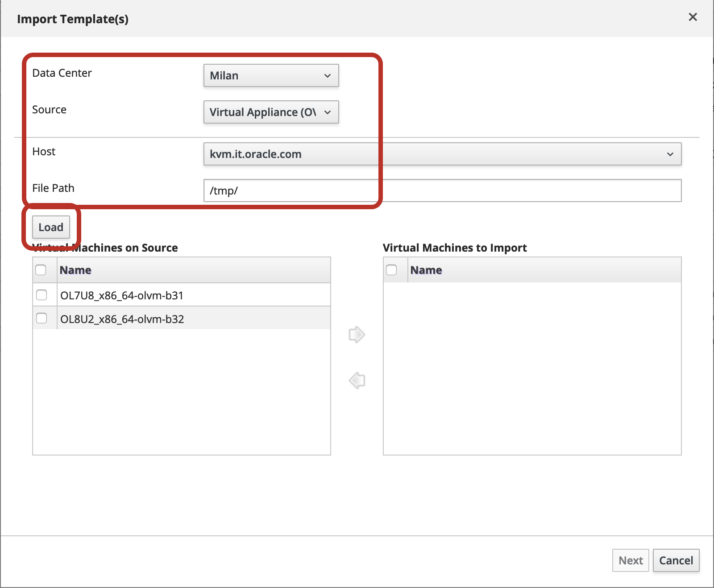Select the OL7U8_x86_64-olvm-b31 row name
The height and width of the screenshot is (588, 714).
(x=122, y=295)
